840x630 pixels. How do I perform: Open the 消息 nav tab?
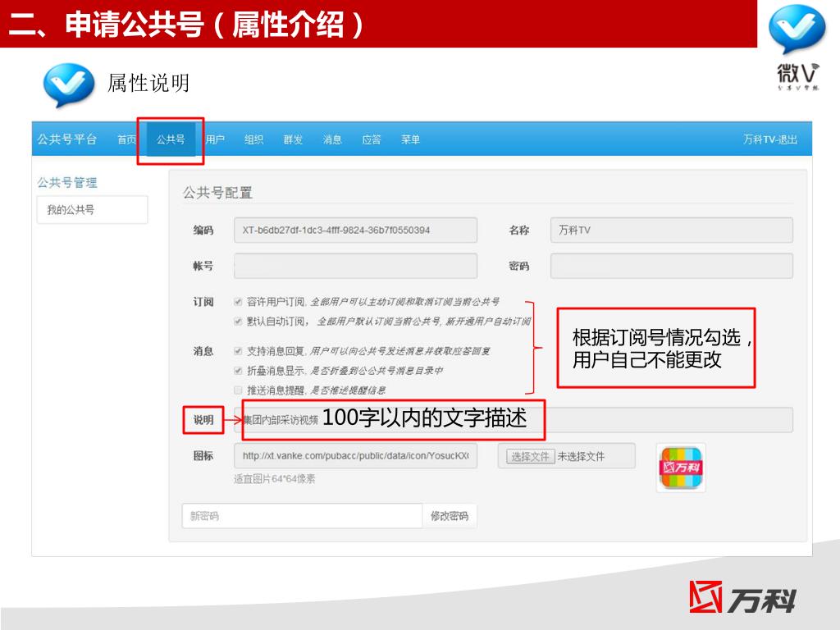coord(332,139)
